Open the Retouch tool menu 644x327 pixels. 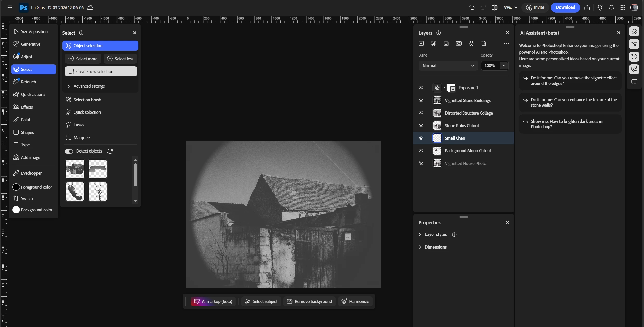click(x=28, y=82)
